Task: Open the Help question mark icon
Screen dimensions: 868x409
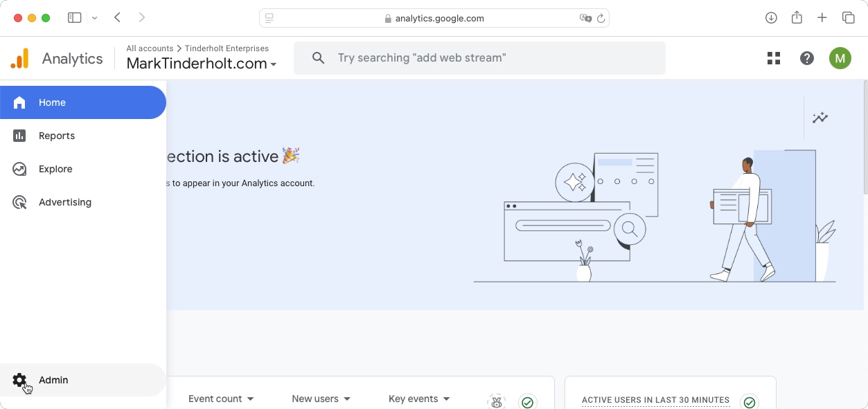Action: 807,58
